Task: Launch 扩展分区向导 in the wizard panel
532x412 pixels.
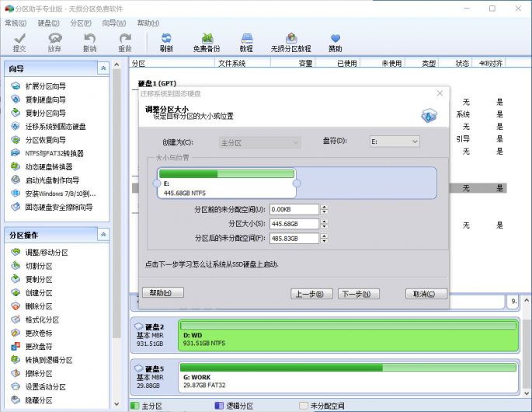Action: [47, 86]
